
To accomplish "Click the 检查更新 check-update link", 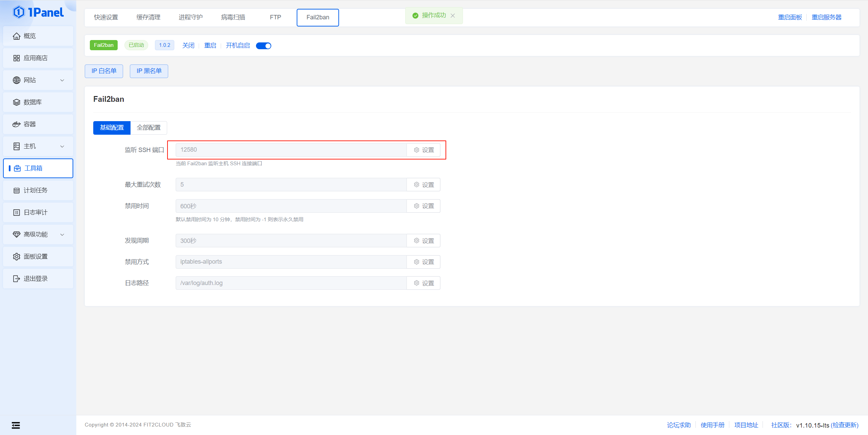I will pos(845,425).
